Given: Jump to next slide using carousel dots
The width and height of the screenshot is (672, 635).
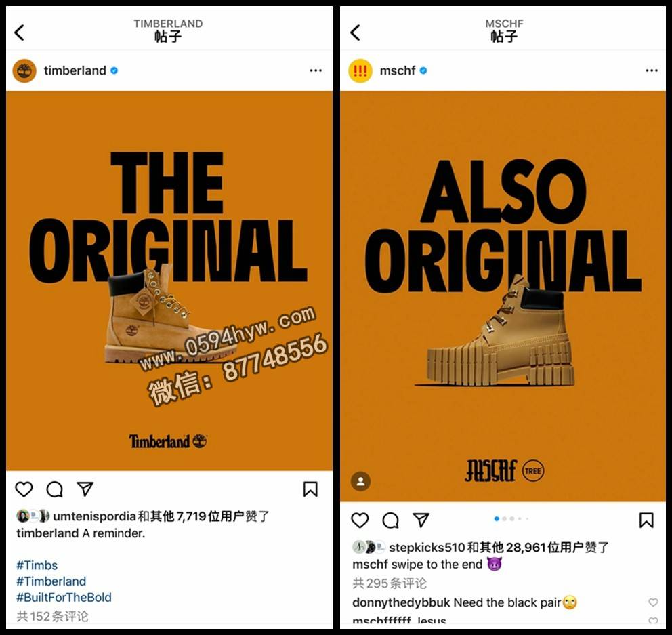Looking at the screenshot, I should (505, 519).
